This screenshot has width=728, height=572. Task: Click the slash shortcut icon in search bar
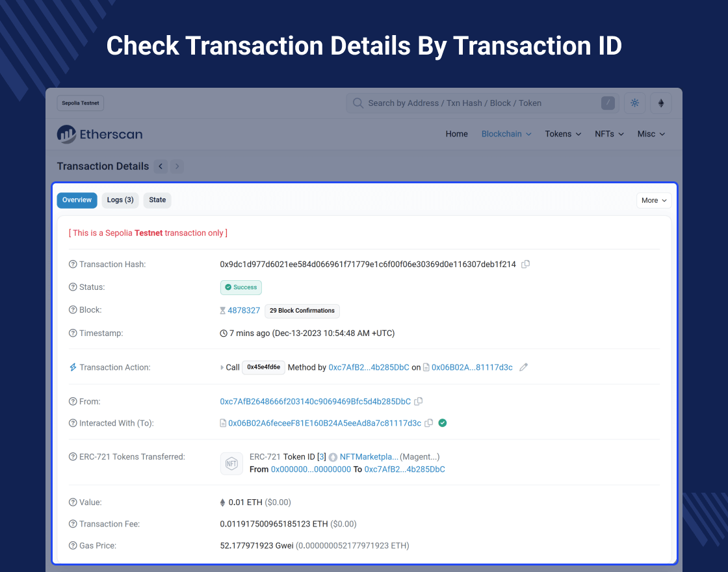[x=608, y=103]
